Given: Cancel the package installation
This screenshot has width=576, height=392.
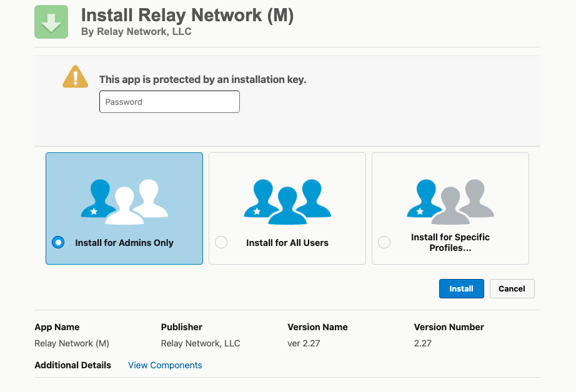Looking at the screenshot, I should click(x=512, y=288).
